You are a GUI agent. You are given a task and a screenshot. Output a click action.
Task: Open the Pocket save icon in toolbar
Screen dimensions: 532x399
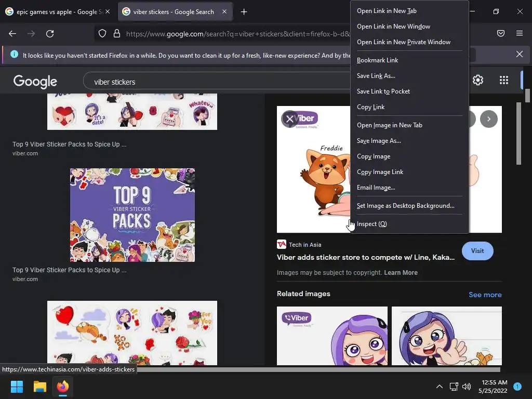point(501,33)
